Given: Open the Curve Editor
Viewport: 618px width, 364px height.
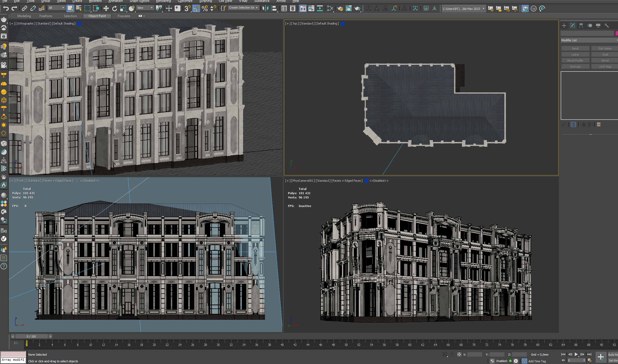Looking at the screenshot, I should [x=311, y=8].
